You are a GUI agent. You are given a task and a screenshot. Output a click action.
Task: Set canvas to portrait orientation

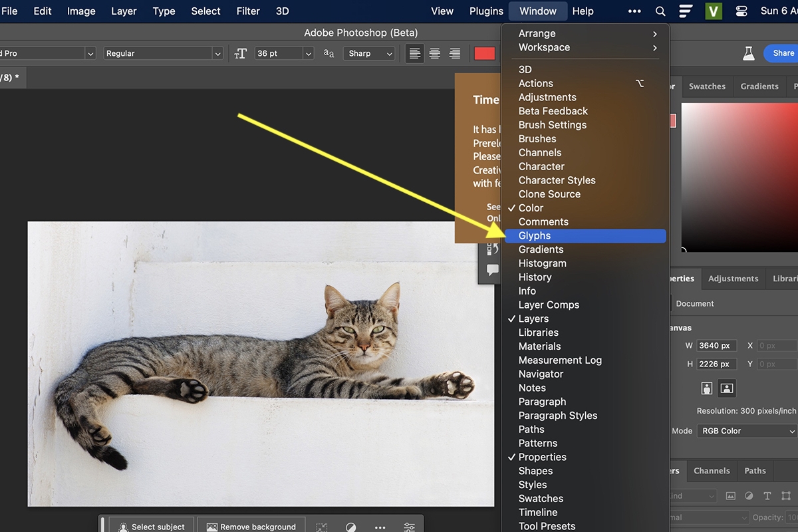tap(707, 388)
